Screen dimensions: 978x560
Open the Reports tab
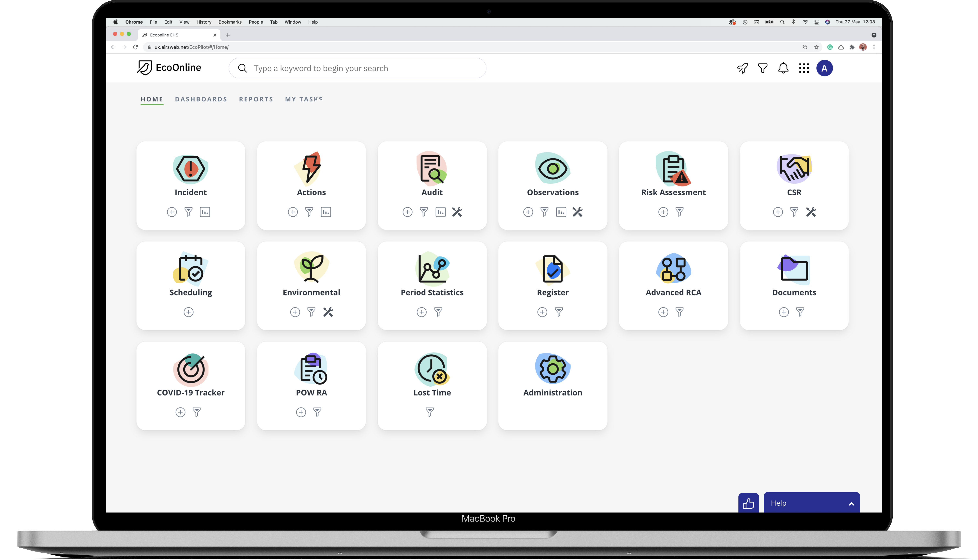[256, 99]
